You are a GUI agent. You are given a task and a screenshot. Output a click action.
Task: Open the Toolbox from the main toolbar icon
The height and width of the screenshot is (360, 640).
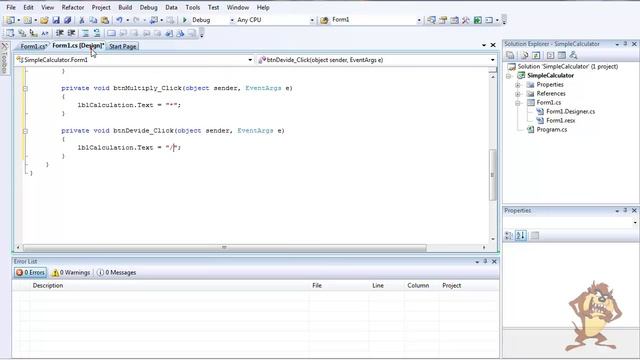click(466, 20)
